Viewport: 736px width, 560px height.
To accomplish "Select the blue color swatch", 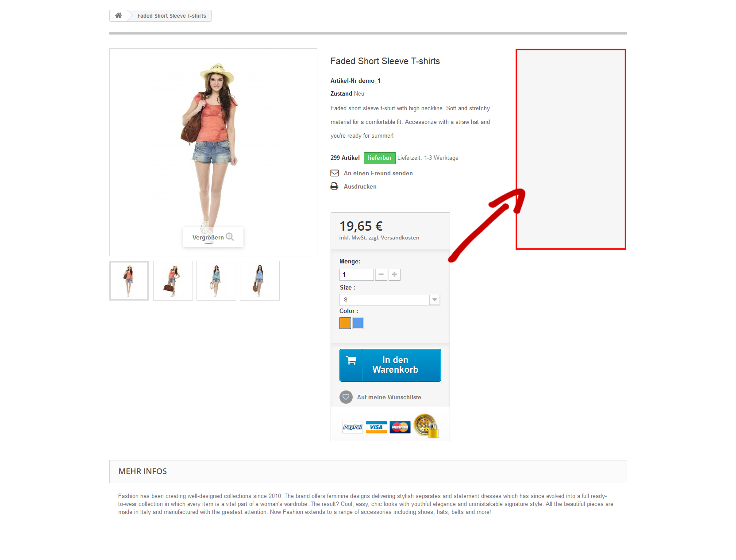I will 358,323.
